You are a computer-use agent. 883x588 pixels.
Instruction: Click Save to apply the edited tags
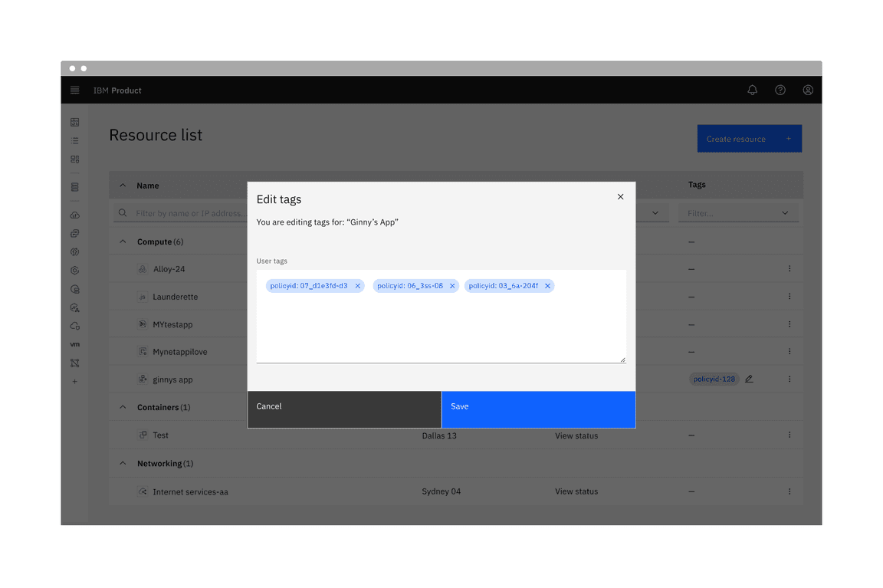[537, 409]
